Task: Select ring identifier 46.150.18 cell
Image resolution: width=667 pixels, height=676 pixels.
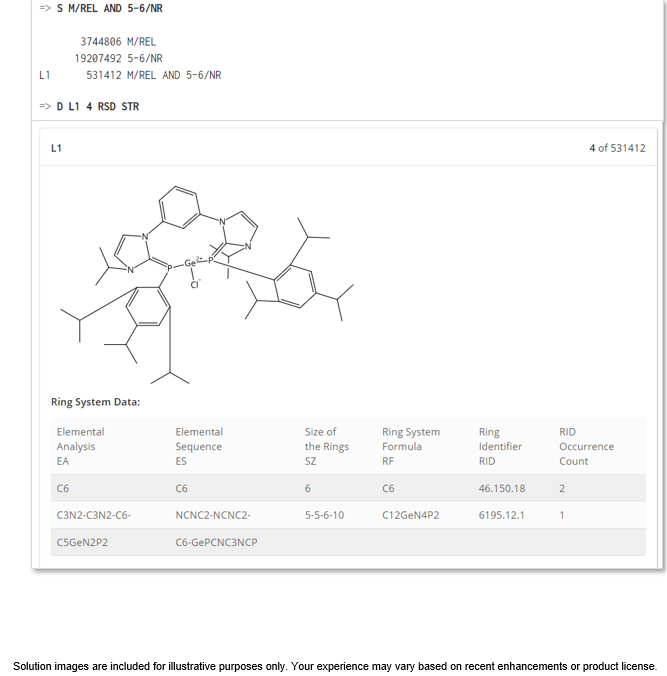Action: click(502, 489)
